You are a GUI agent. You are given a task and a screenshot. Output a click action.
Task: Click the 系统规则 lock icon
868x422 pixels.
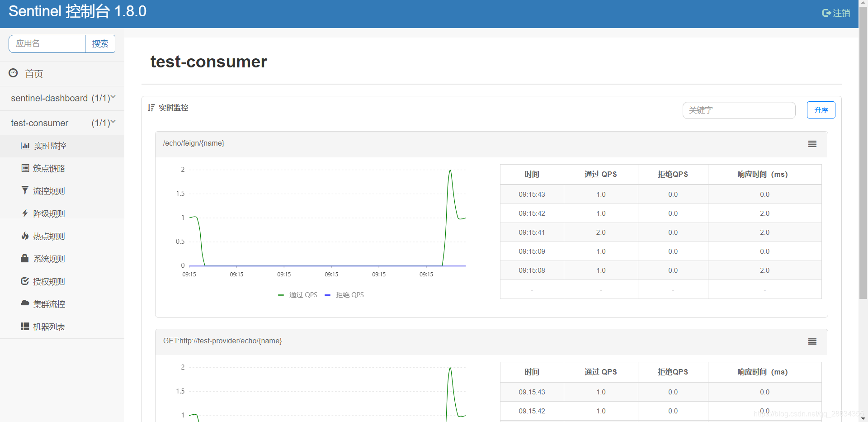25,258
